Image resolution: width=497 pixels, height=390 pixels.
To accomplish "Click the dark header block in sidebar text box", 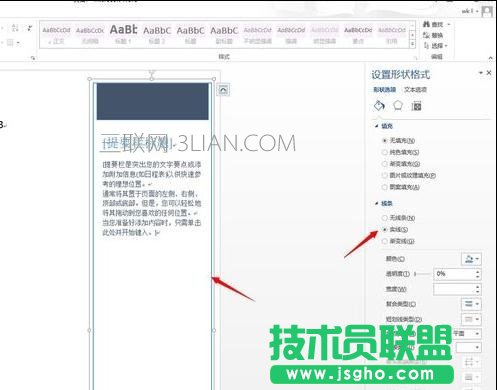I will point(153,101).
